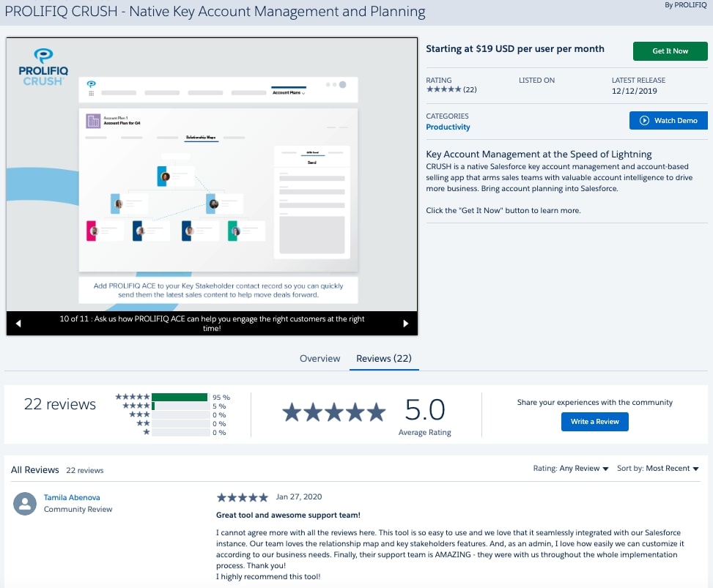Click the 5.0 average rating value
This screenshot has height=588, width=713.
[425, 410]
